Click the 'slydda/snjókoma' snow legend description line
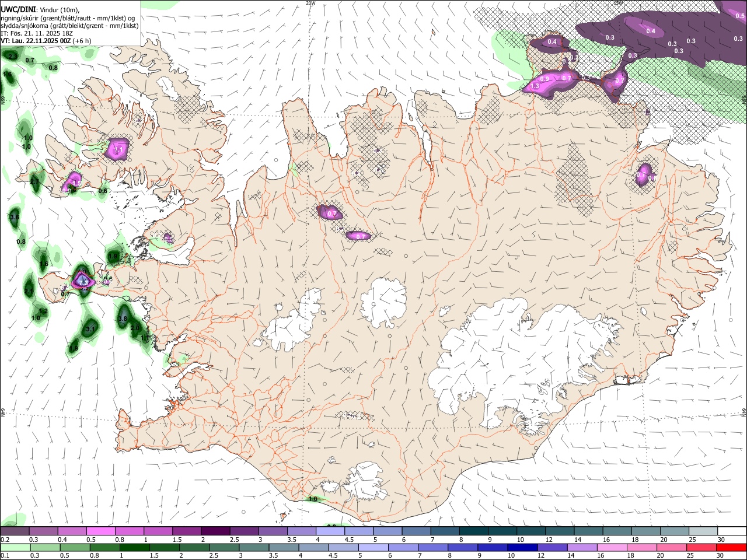This screenshot has height=560, width=747. pyautogui.click(x=69, y=26)
